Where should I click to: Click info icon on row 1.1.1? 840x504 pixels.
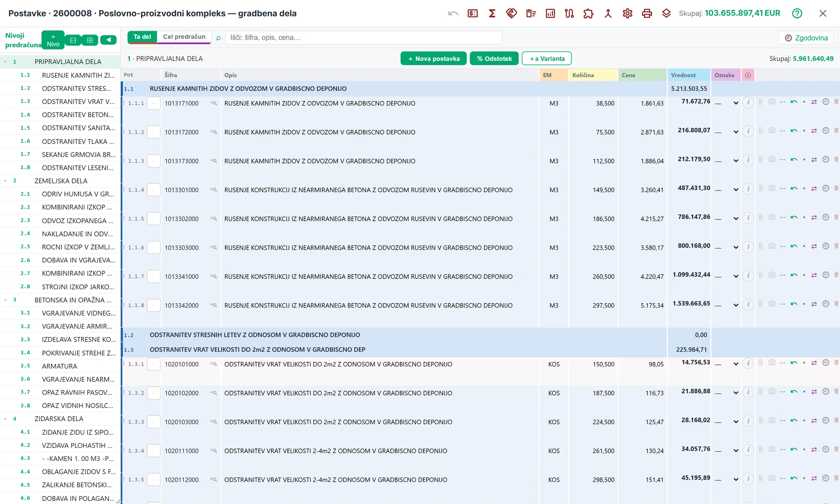click(748, 102)
